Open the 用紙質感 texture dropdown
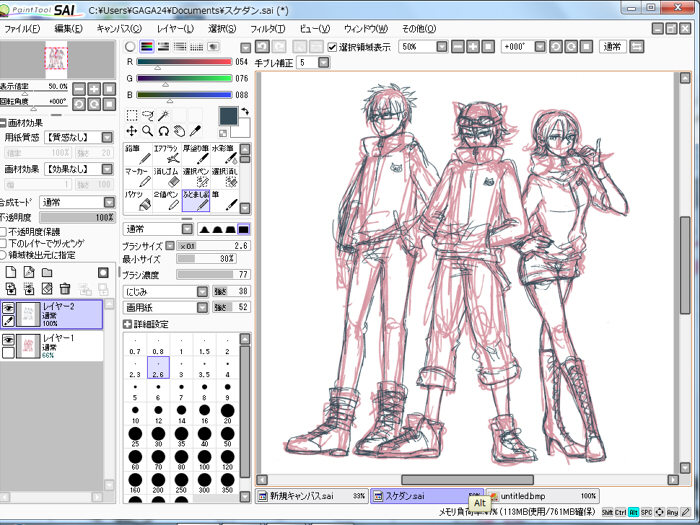Image resolution: width=700 pixels, height=525 pixels. pyautogui.click(x=108, y=137)
